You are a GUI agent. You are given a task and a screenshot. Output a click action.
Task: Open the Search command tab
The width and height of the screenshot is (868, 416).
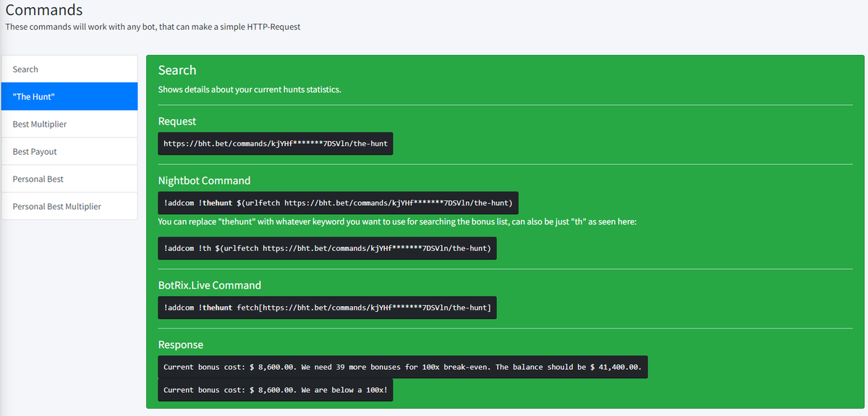(x=69, y=69)
